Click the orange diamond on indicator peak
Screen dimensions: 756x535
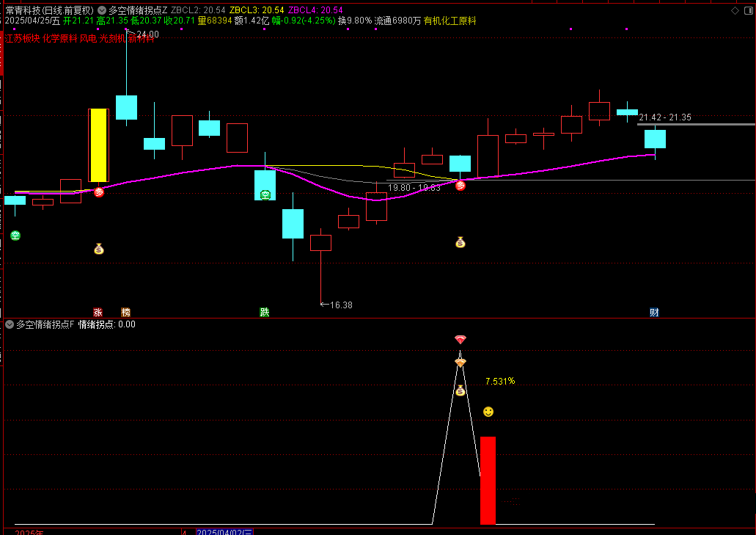point(460,363)
